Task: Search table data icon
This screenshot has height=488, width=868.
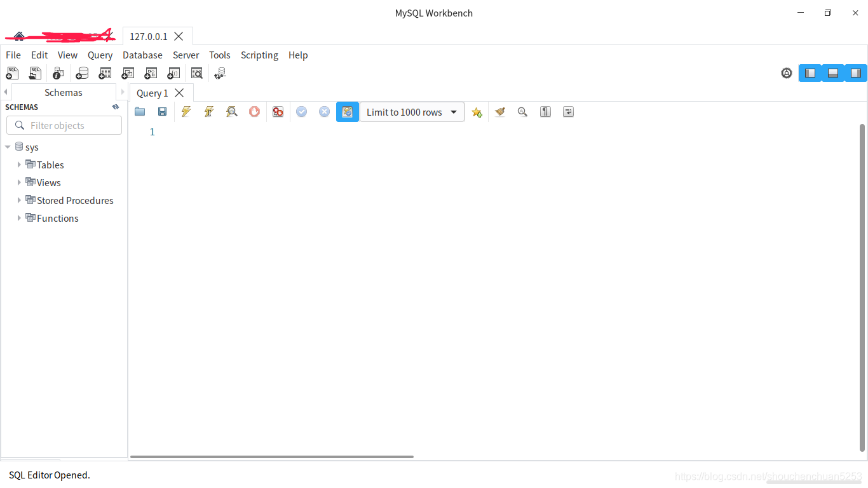Action: (x=197, y=74)
